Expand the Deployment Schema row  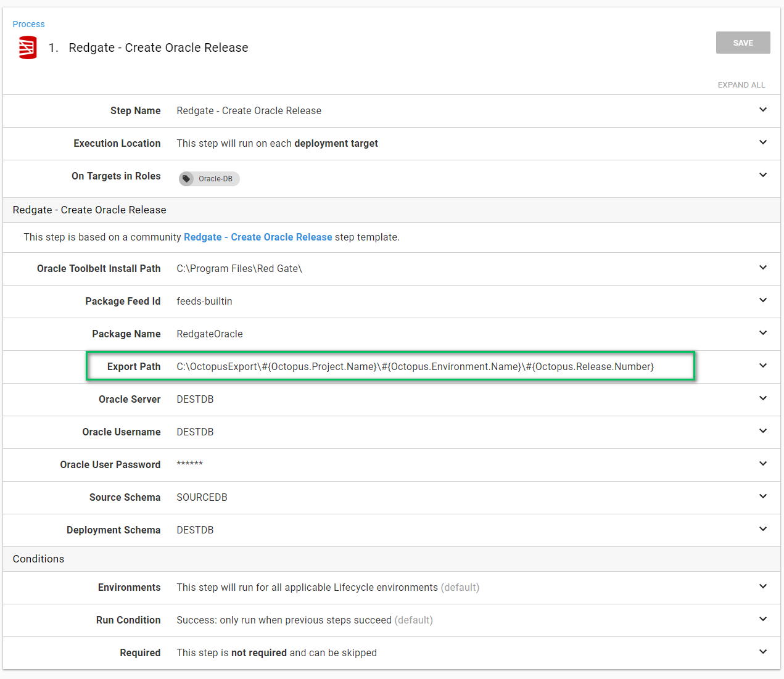pyautogui.click(x=763, y=529)
